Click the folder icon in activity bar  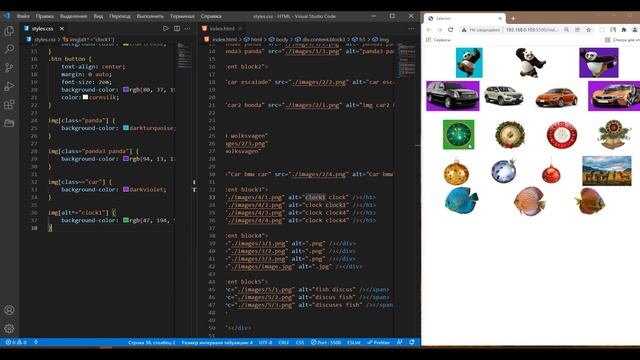coord(9,123)
